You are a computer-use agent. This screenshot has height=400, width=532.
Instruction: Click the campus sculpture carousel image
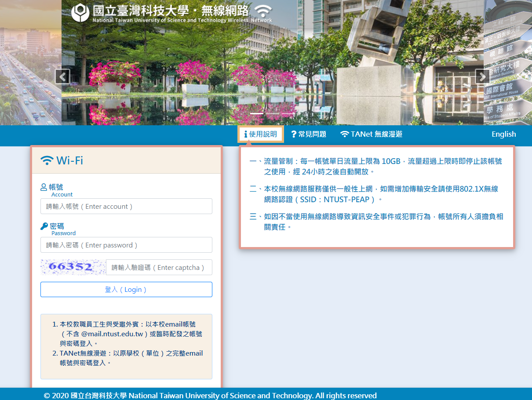click(x=273, y=62)
